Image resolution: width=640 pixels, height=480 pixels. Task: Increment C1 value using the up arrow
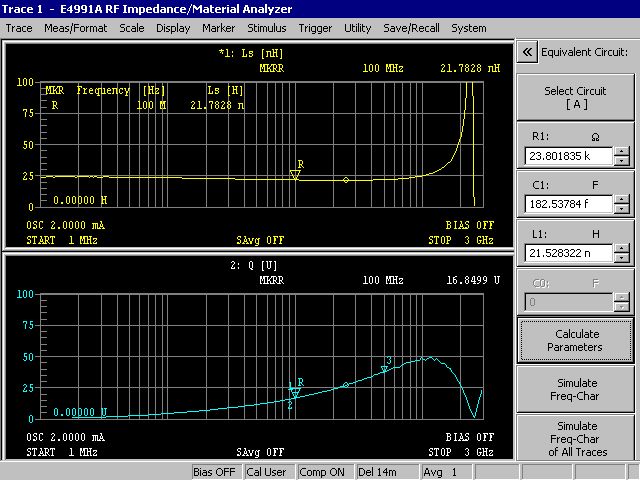point(622,200)
